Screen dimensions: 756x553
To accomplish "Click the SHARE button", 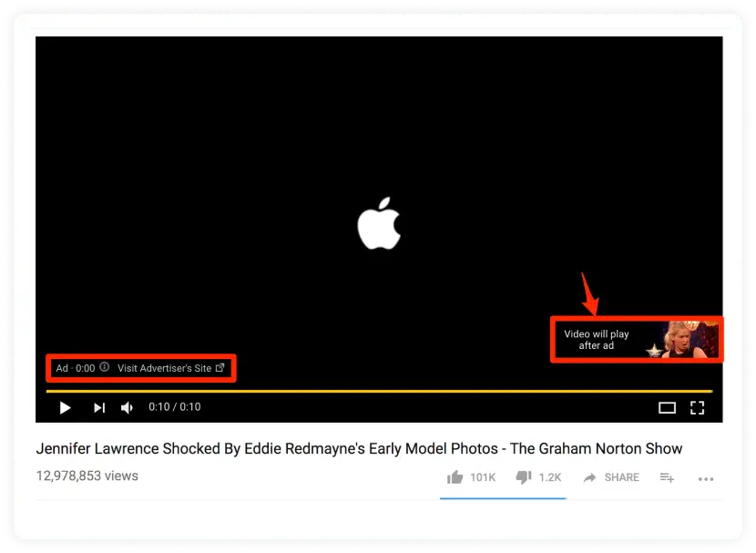I will [611, 477].
